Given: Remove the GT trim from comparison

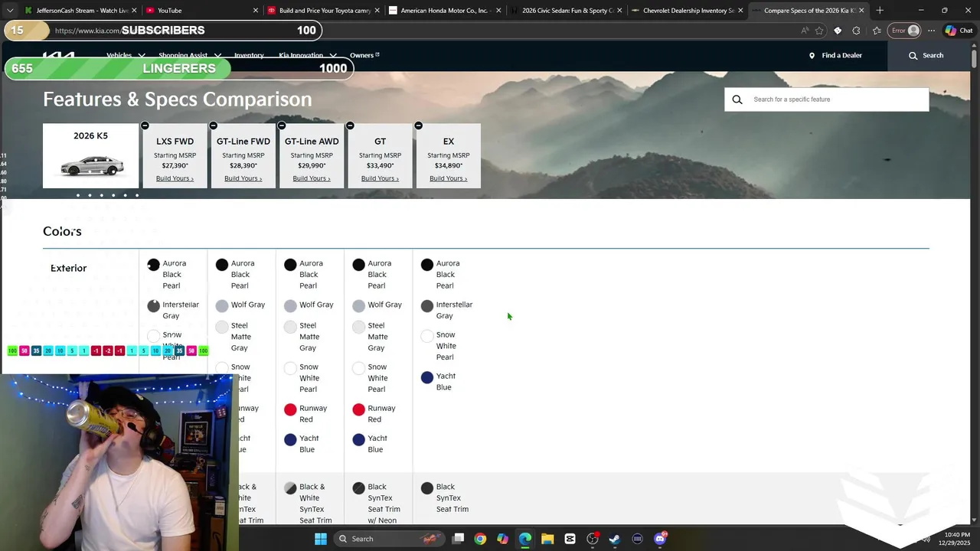Looking at the screenshot, I should 350,126.
